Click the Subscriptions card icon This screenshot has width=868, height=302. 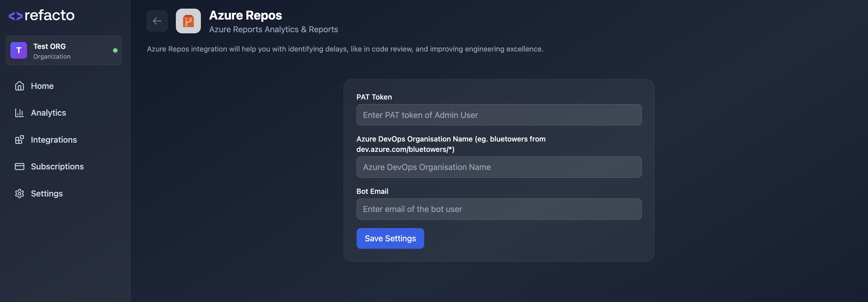click(x=20, y=166)
